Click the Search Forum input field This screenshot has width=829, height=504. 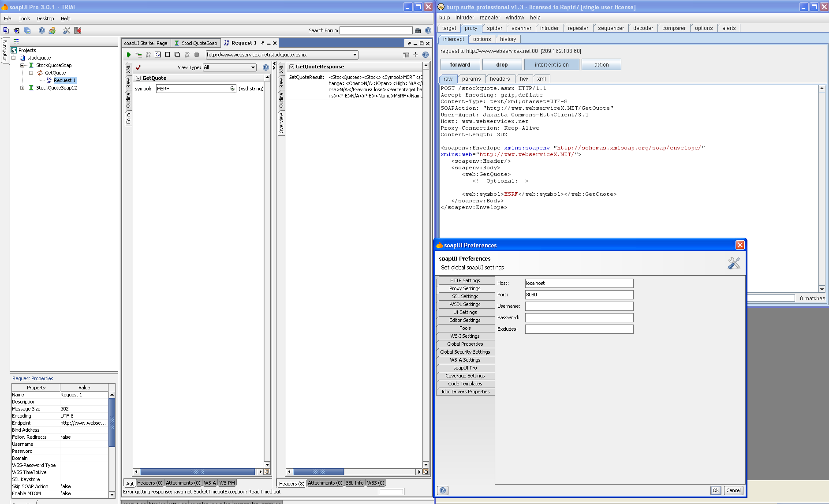pyautogui.click(x=376, y=30)
